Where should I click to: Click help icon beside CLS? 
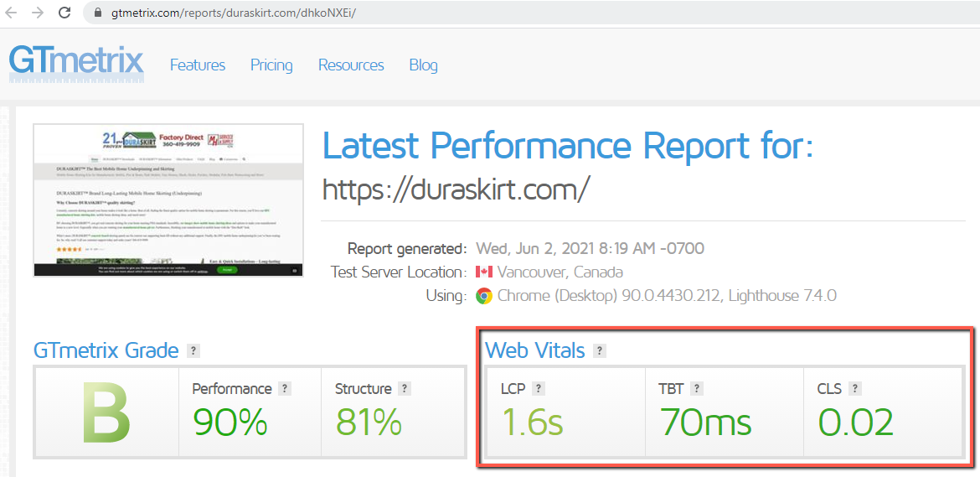click(856, 389)
